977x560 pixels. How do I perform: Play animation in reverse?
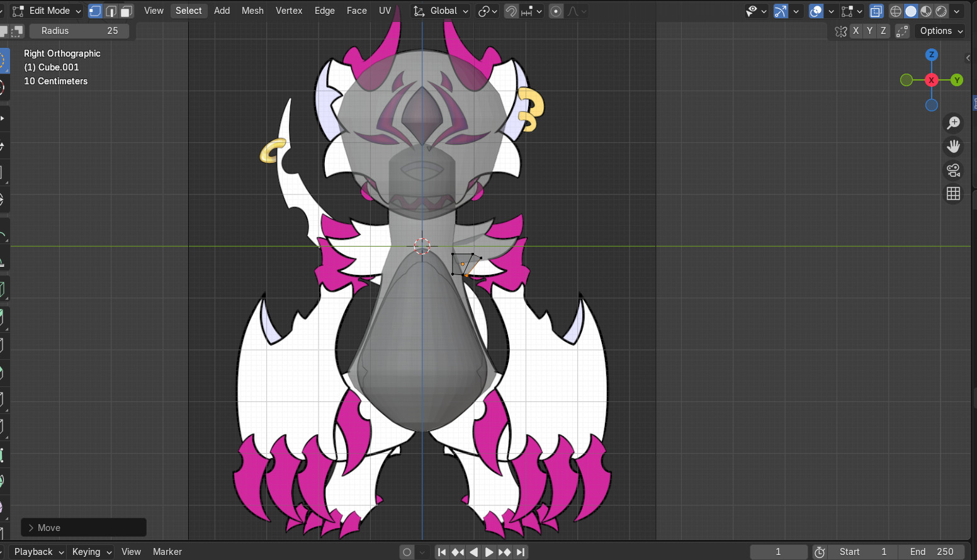pyautogui.click(x=473, y=552)
